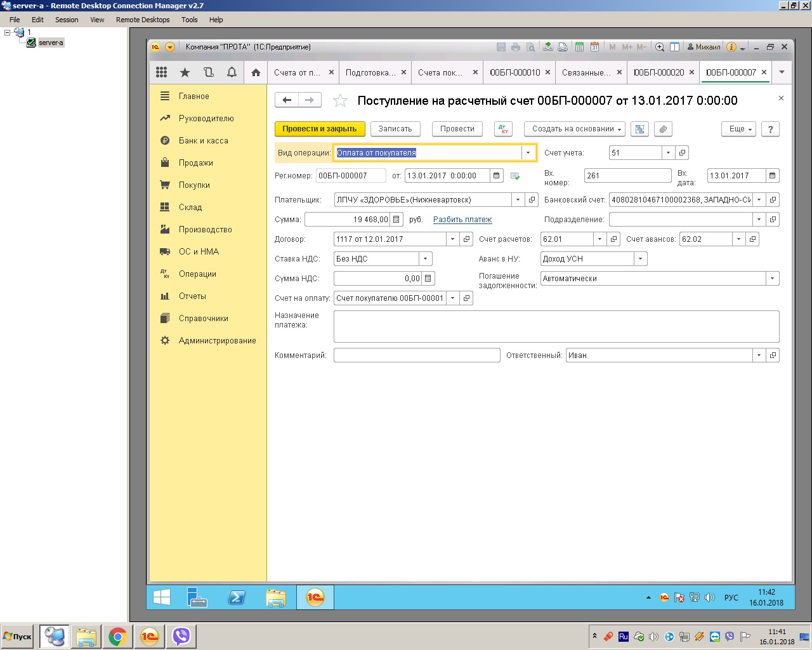Viewport: 812px width, 650px height.
Task: Click the Разбить платеж link
Action: click(x=462, y=220)
